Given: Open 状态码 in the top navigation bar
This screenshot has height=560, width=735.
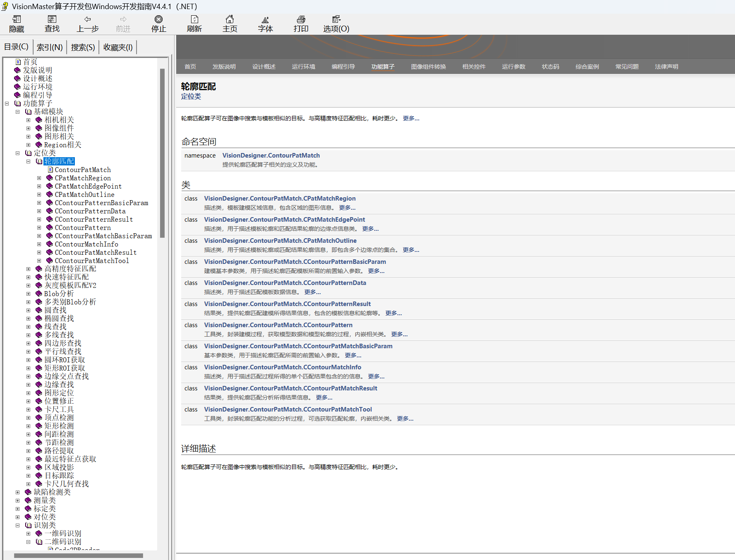Looking at the screenshot, I should pyautogui.click(x=551, y=67).
